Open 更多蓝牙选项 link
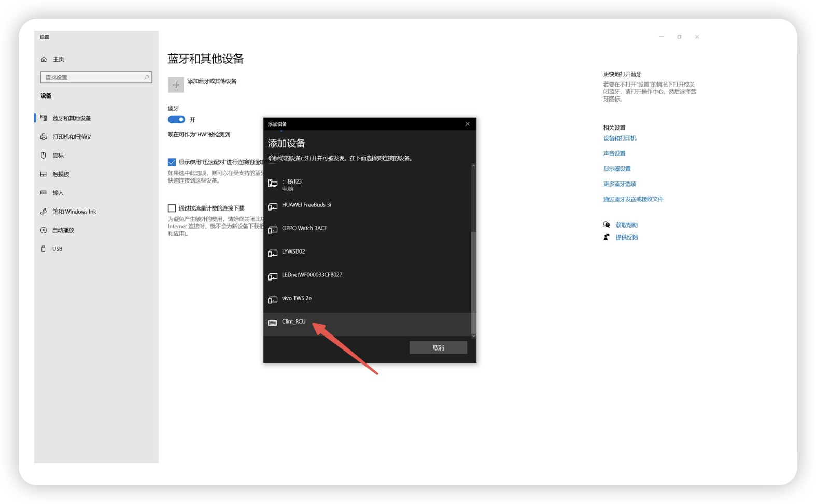 (x=620, y=184)
